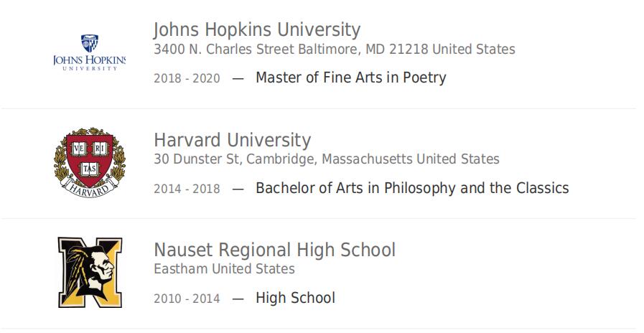Click the Nauset Regional High School logo
This screenshot has width=644, height=333.
click(90, 272)
